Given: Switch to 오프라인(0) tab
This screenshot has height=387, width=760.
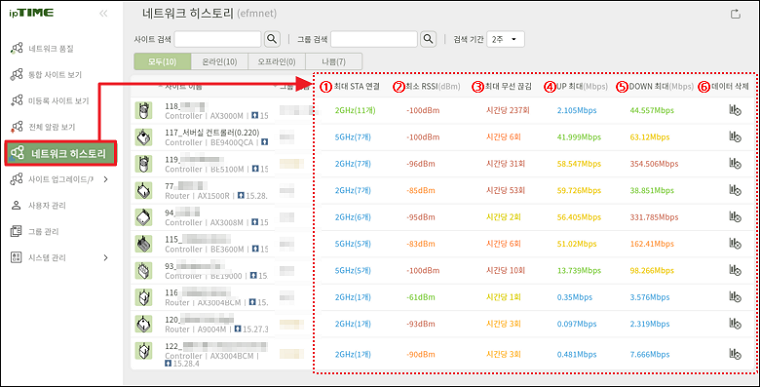Looking at the screenshot, I should [x=277, y=62].
